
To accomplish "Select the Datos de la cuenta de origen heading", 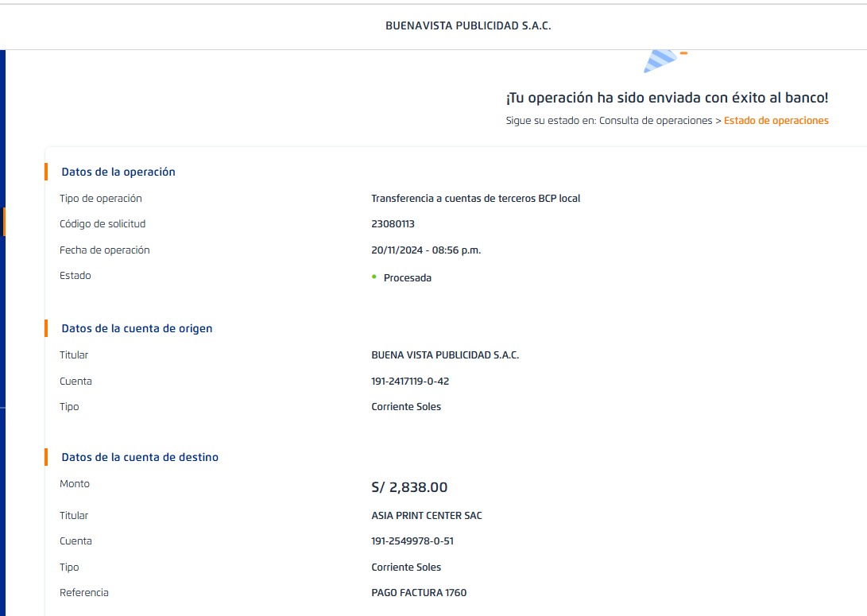I will point(137,328).
